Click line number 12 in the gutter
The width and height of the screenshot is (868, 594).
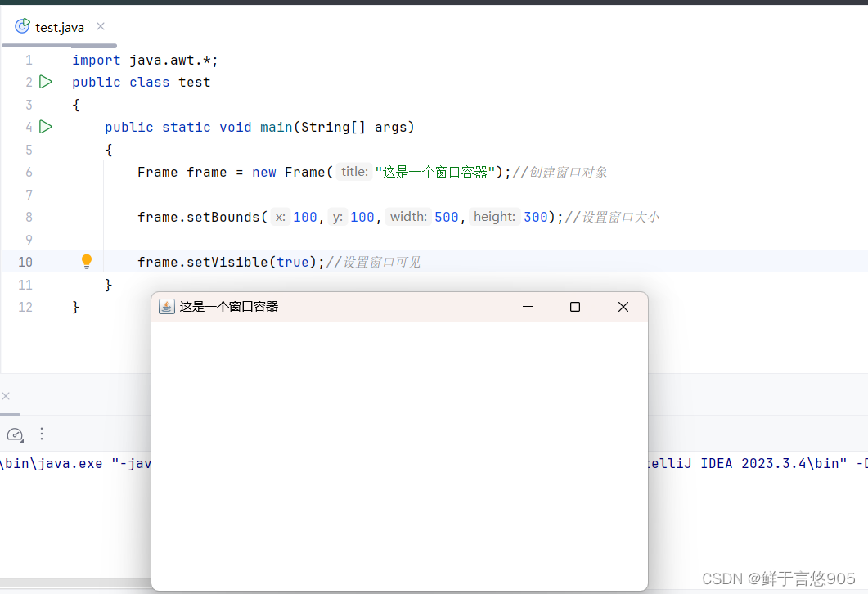pyautogui.click(x=25, y=307)
